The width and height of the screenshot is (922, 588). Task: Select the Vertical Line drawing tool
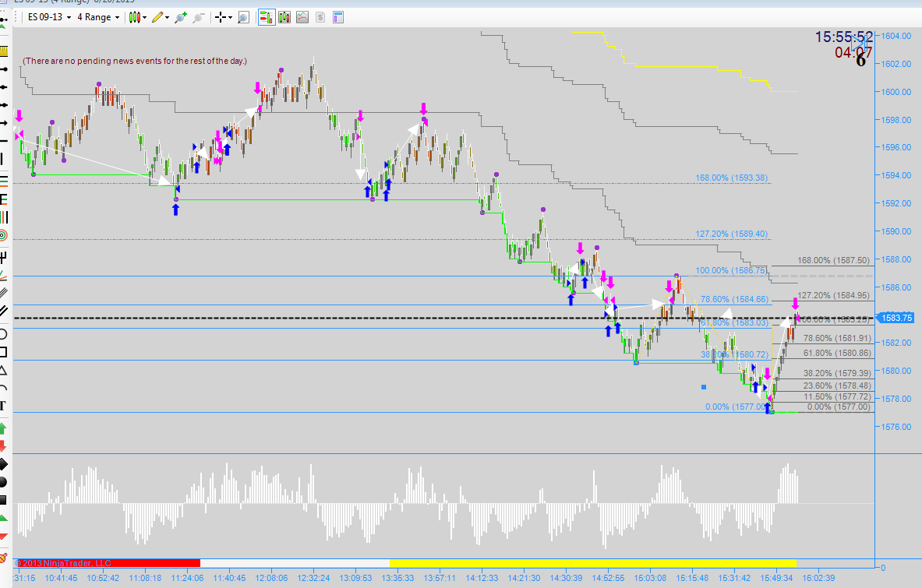tap(2, 159)
